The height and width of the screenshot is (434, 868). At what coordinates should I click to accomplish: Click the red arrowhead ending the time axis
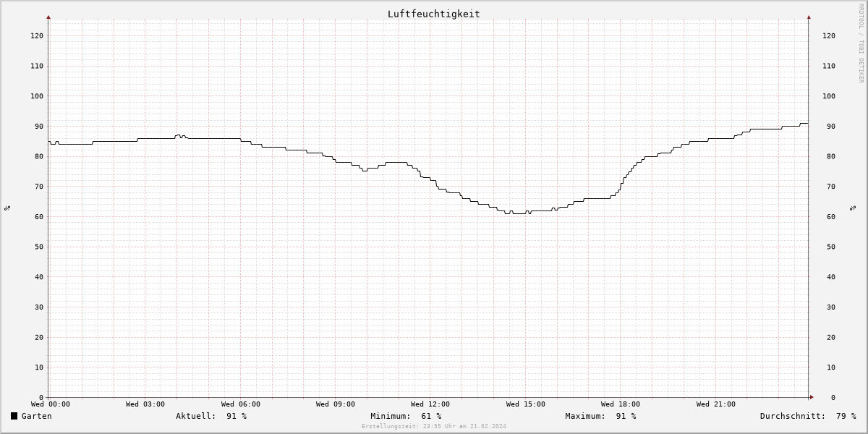[x=812, y=396]
